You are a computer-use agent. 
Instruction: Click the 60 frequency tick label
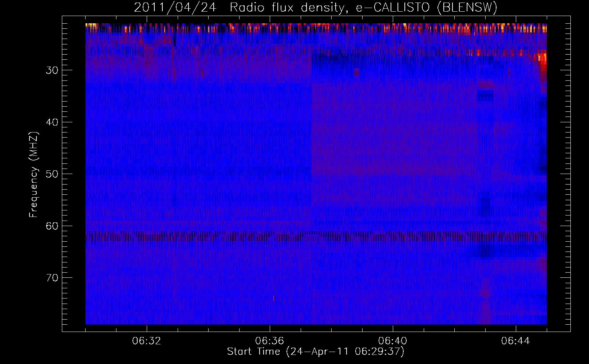click(52, 226)
